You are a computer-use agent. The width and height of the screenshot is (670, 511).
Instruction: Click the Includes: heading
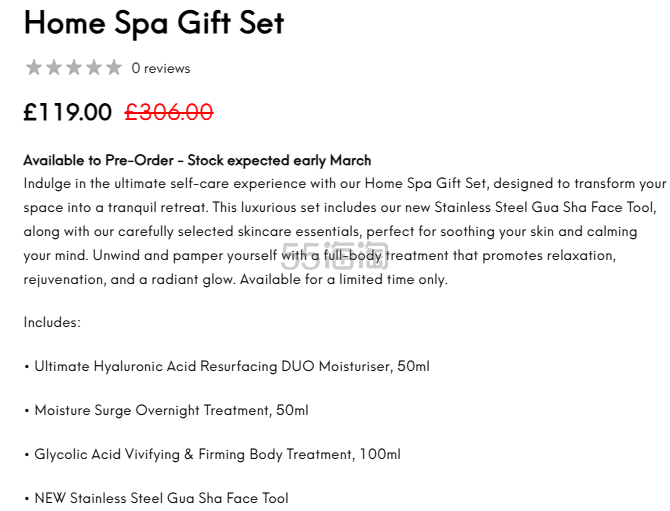pos(52,322)
